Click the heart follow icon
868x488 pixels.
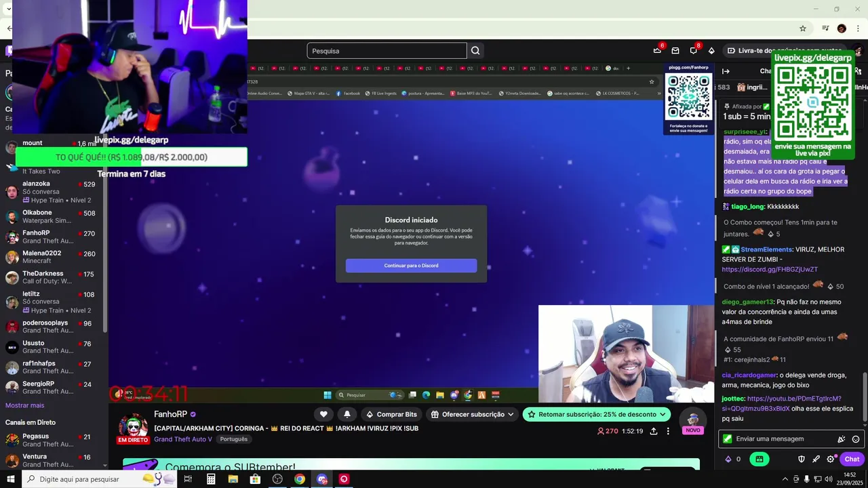324,414
